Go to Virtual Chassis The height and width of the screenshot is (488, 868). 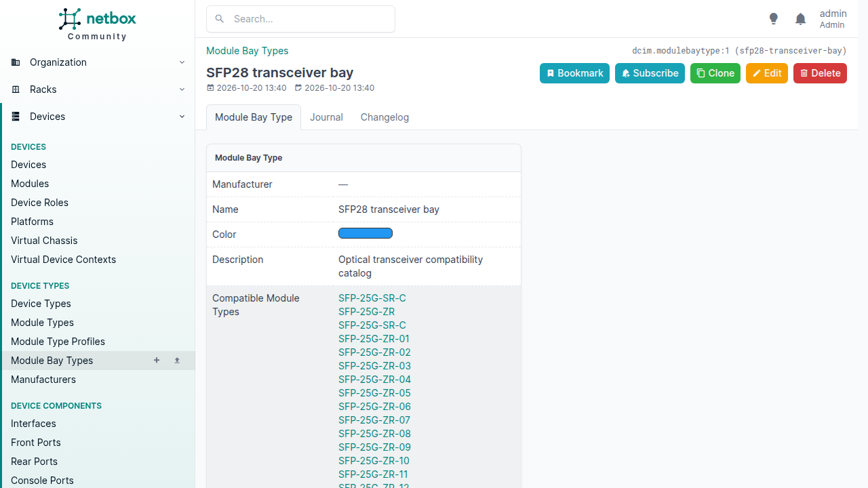(x=44, y=241)
